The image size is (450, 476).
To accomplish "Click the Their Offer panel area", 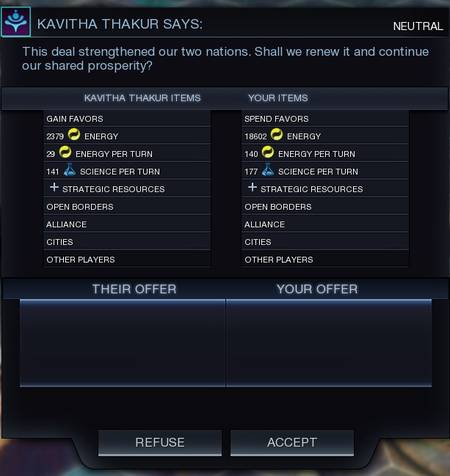I will (x=123, y=343).
